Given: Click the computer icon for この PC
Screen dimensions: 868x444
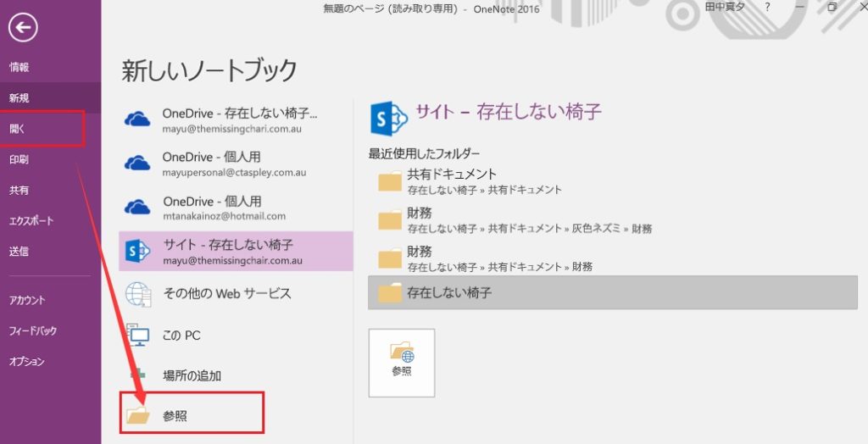Looking at the screenshot, I should pyautogui.click(x=138, y=335).
